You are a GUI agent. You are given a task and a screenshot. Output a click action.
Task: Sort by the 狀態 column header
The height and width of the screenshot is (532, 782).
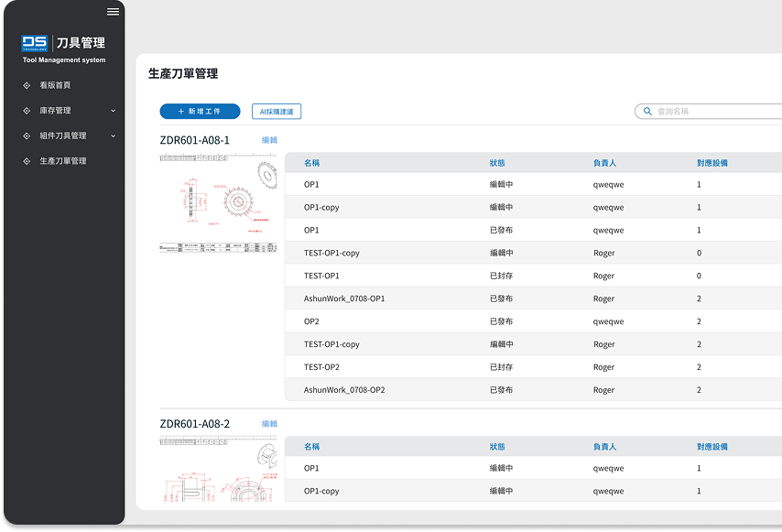point(497,163)
